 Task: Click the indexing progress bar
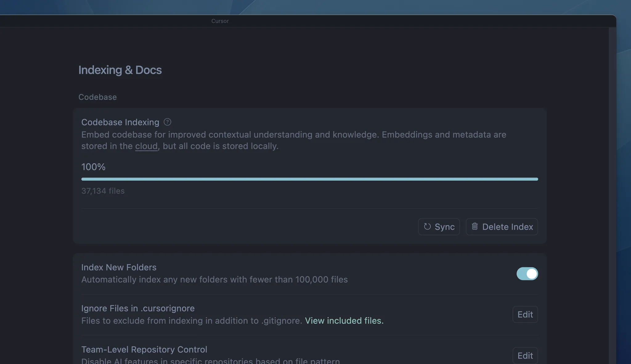pyautogui.click(x=309, y=179)
